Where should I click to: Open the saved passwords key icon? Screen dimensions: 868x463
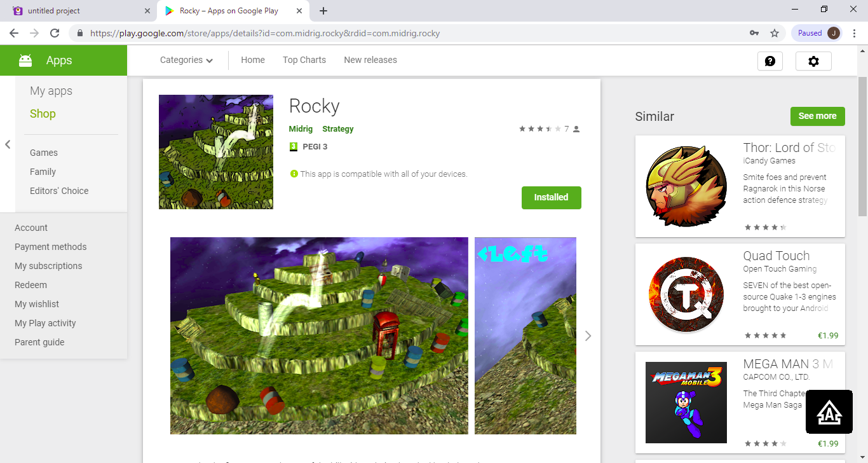(x=754, y=33)
